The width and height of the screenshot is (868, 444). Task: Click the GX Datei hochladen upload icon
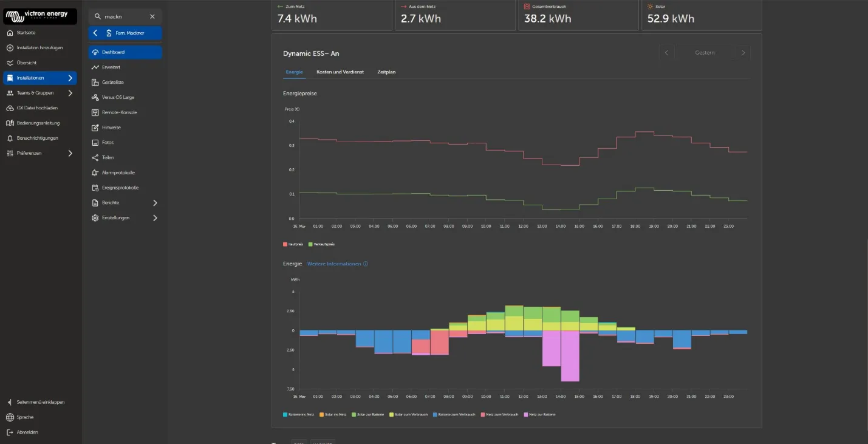(x=10, y=108)
